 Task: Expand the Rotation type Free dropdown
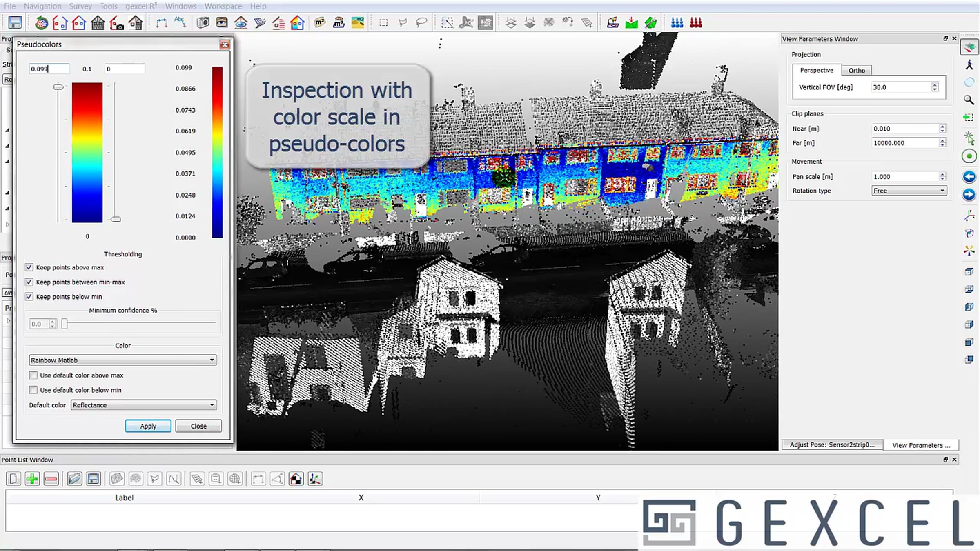coord(909,191)
